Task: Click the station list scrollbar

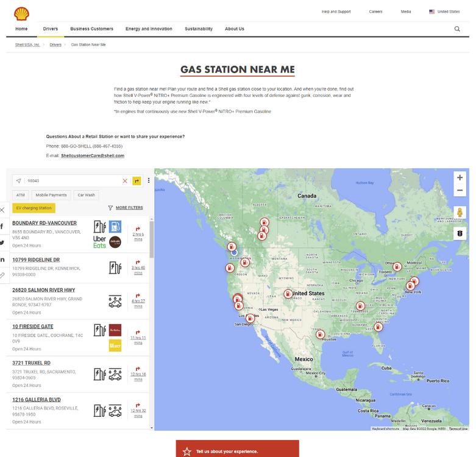Action: [x=151, y=241]
